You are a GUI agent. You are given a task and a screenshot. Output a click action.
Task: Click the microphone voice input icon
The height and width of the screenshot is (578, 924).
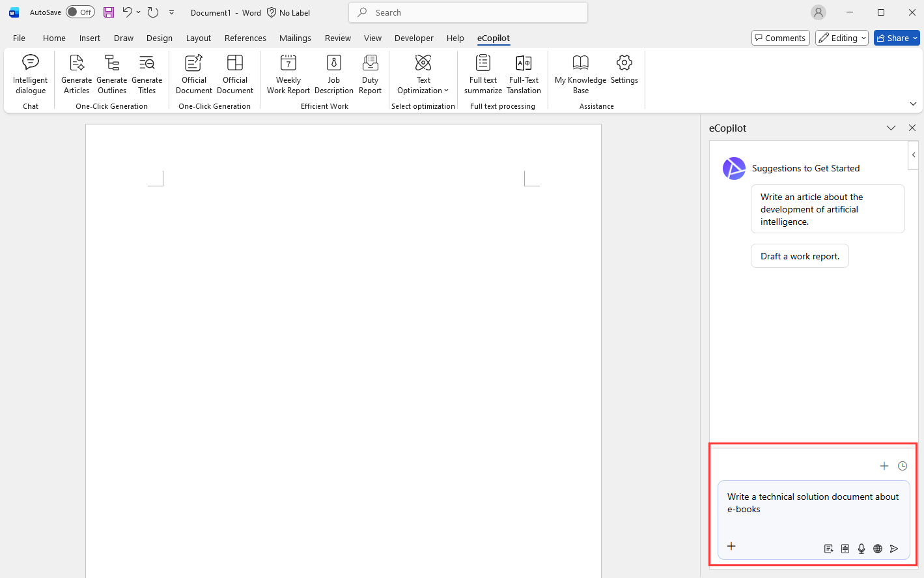(x=861, y=549)
